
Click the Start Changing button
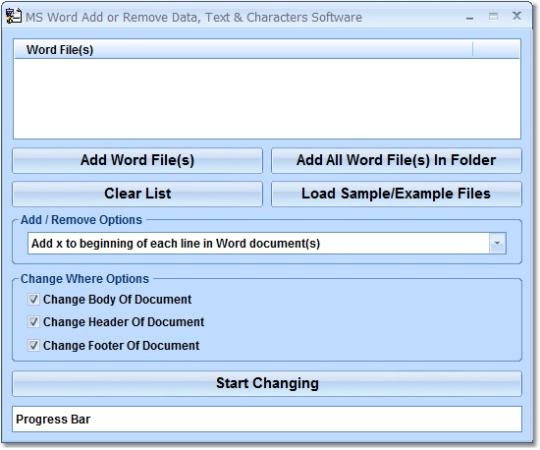pyautogui.click(x=267, y=384)
